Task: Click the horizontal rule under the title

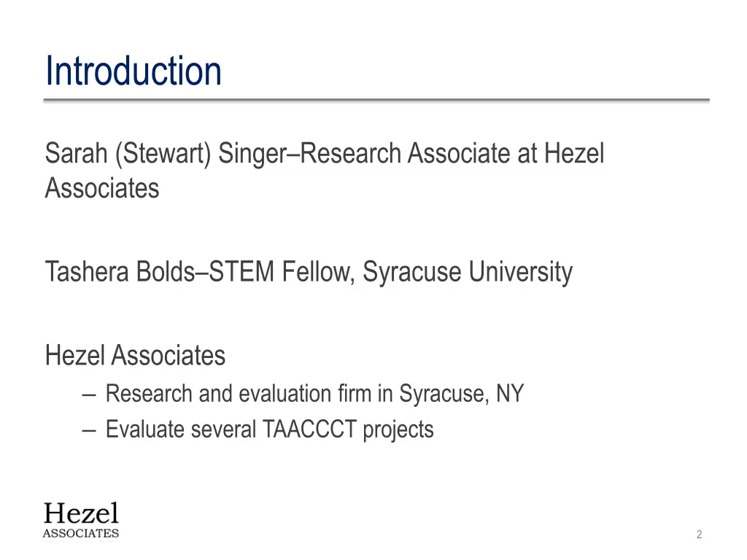Action: click(x=376, y=100)
